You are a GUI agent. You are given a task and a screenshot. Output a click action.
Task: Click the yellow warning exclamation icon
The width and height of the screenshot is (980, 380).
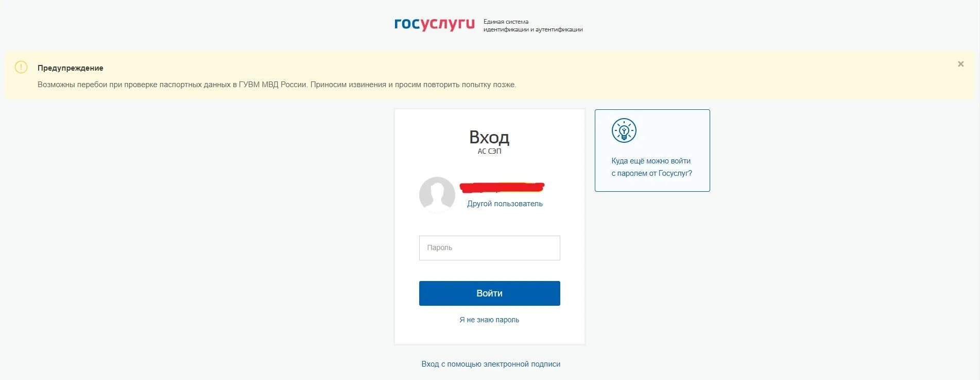click(21, 67)
